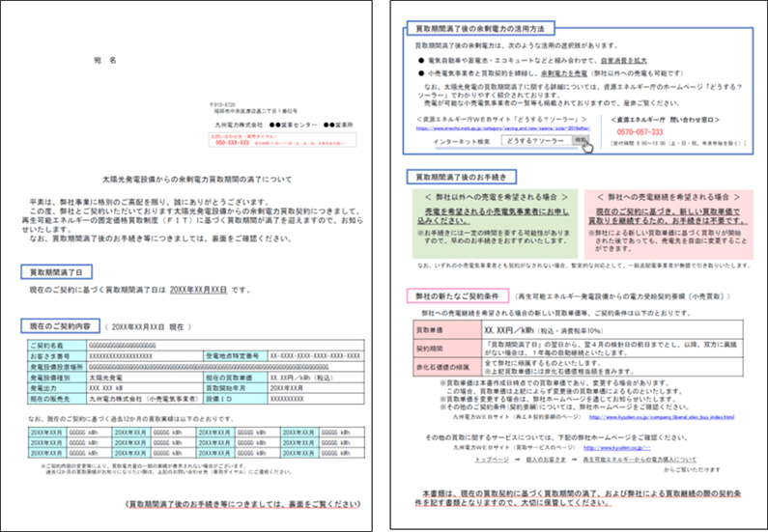768x532 pixels.
Task: Click the 買取開始年月 table cell
Action: (x=236, y=388)
